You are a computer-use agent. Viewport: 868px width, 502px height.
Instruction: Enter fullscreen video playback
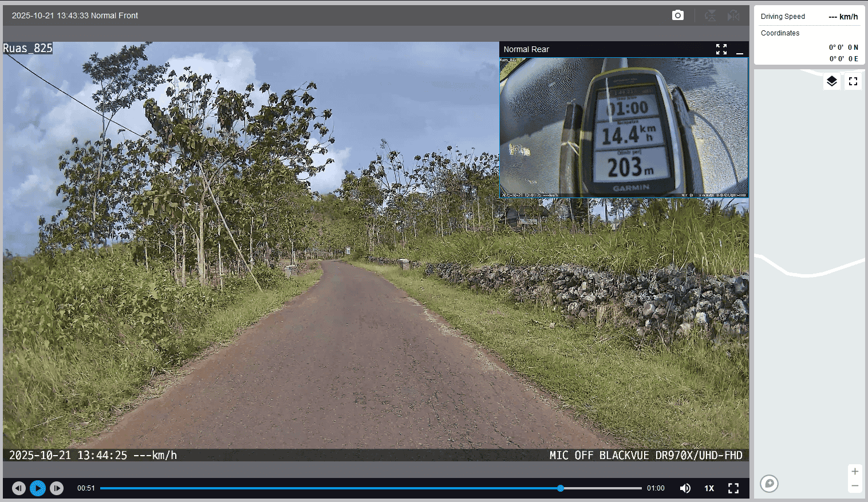[x=733, y=488]
